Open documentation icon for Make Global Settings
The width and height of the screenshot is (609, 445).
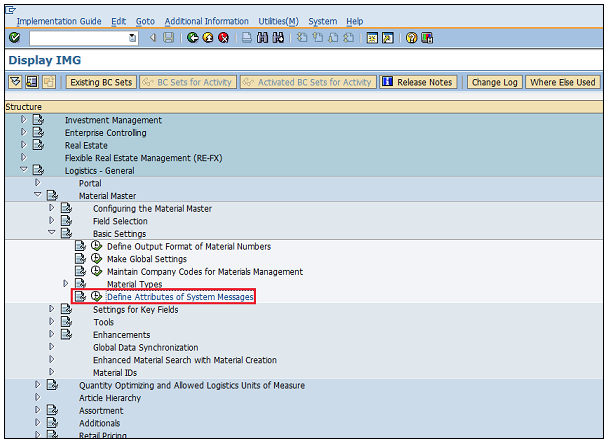pos(80,259)
